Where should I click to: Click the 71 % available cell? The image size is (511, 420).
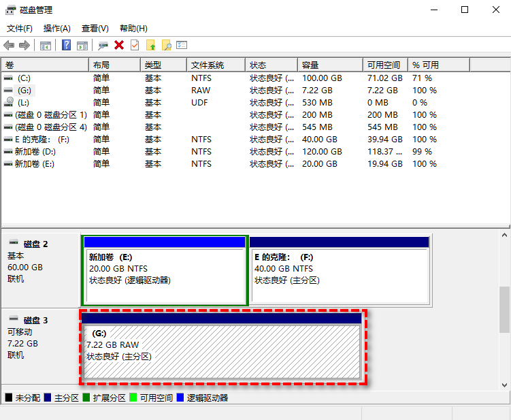click(422, 78)
